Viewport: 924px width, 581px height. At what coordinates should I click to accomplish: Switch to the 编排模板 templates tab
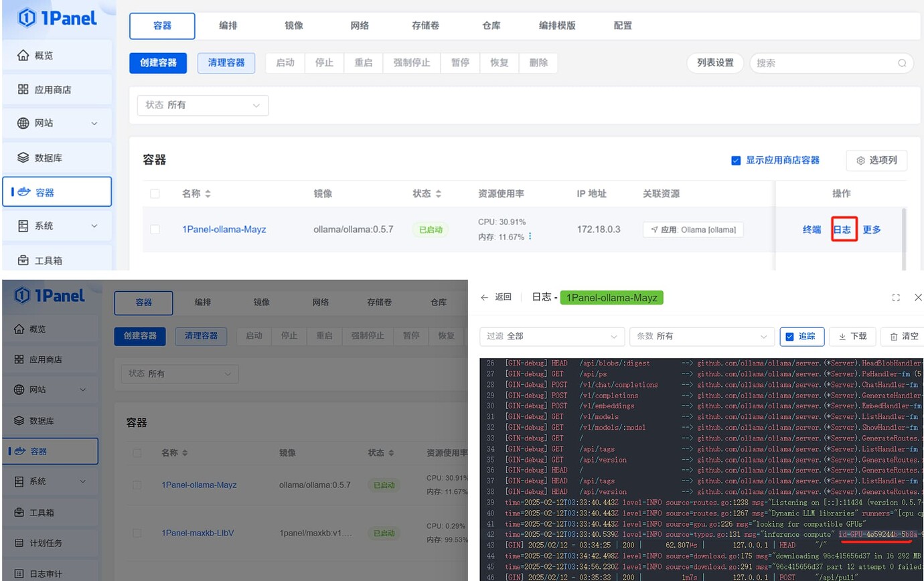pyautogui.click(x=557, y=25)
